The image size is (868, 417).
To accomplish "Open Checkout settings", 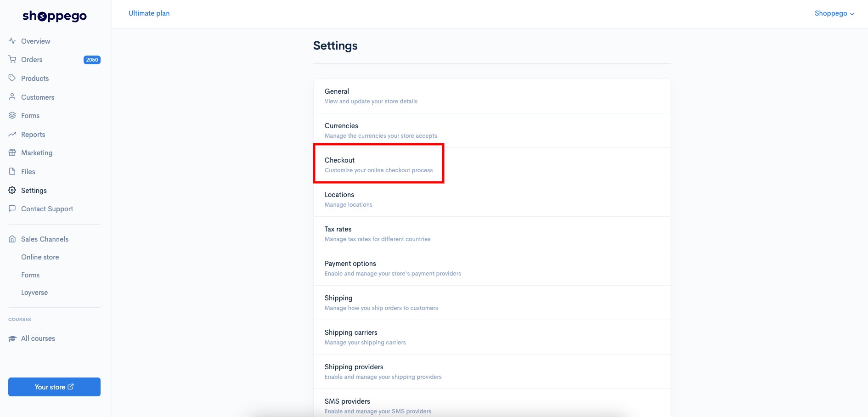I will pyautogui.click(x=492, y=165).
